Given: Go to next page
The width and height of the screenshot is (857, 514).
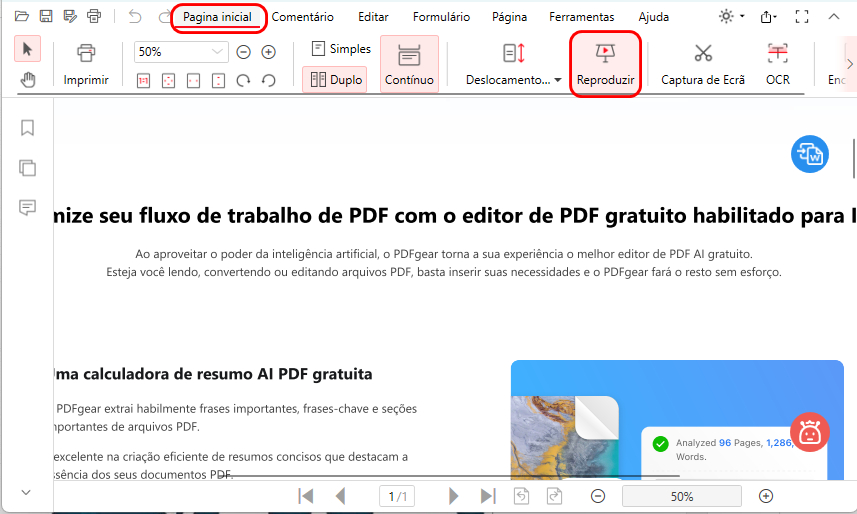Looking at the screenshot, I should point(453,496).
